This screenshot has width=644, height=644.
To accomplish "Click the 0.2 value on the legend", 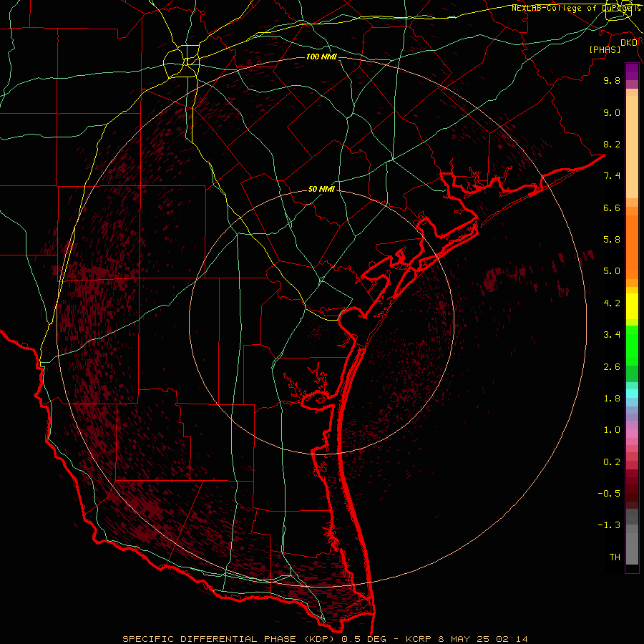I will pos(612,462).
